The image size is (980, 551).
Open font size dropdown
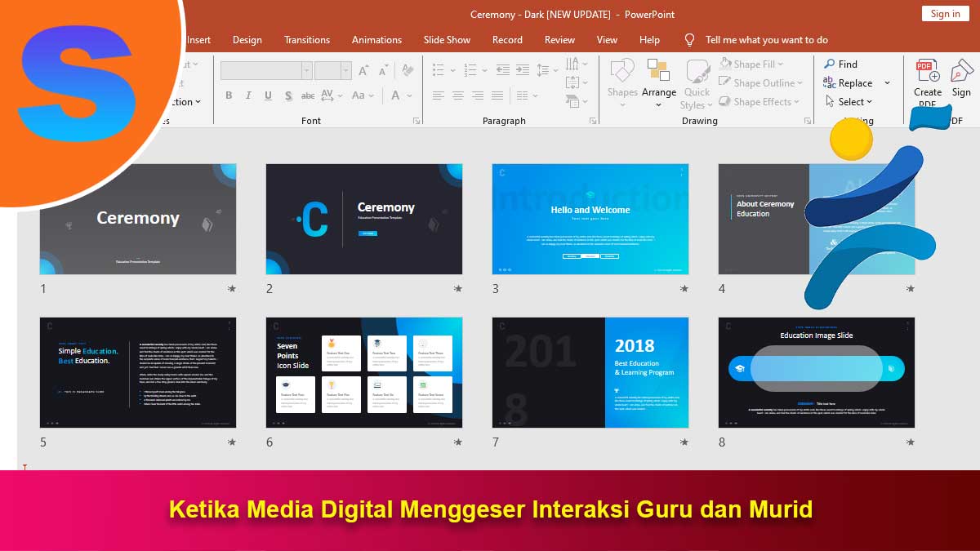click(346, 70)
